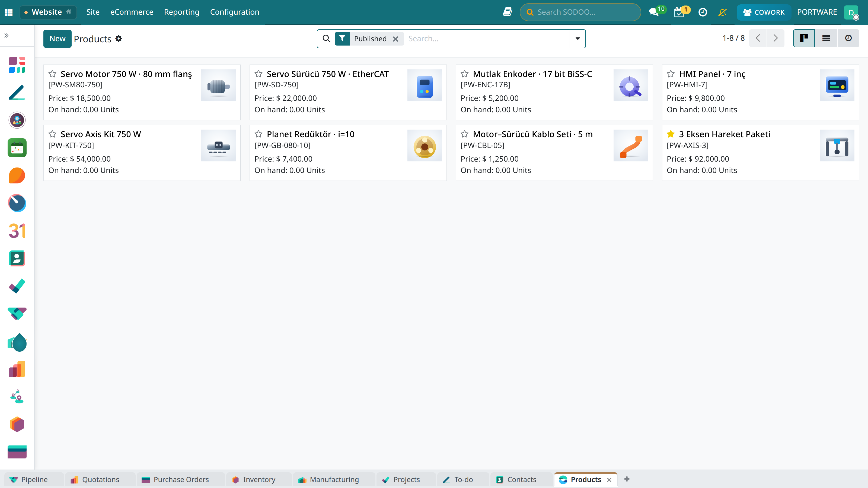Open the apps grid menu

tap(9, 12)
